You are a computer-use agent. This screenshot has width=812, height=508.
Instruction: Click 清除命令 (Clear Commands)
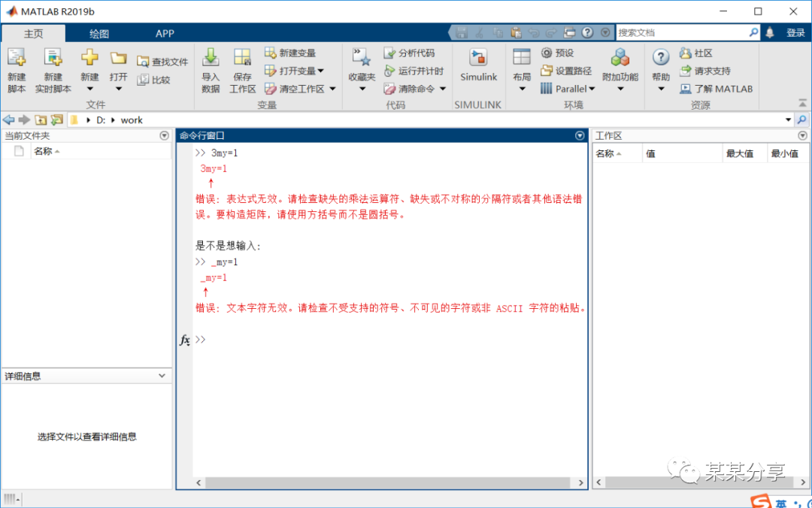click(x=410, y=89)
